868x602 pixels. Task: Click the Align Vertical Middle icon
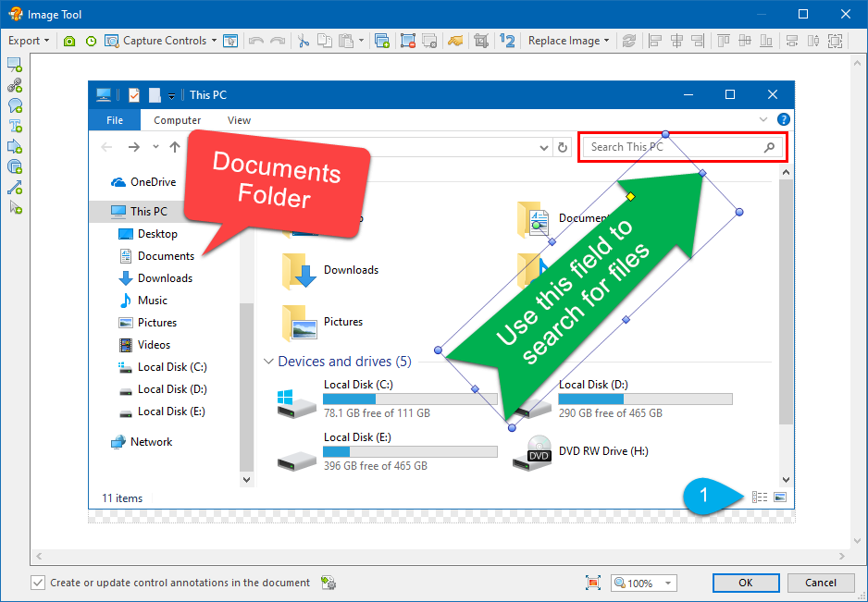[x=745, y=41]
